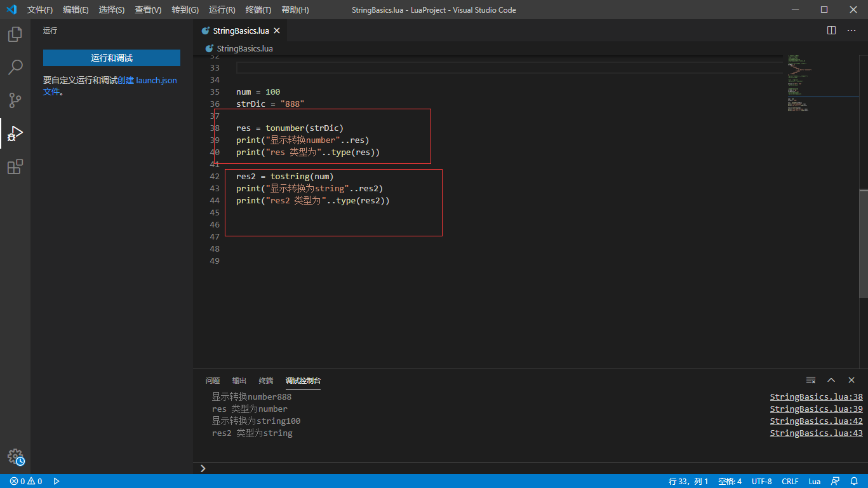Screen dimensions: 868x488
Task: Close the StringBasics.lua tab
Action: (x=277, y=30)
